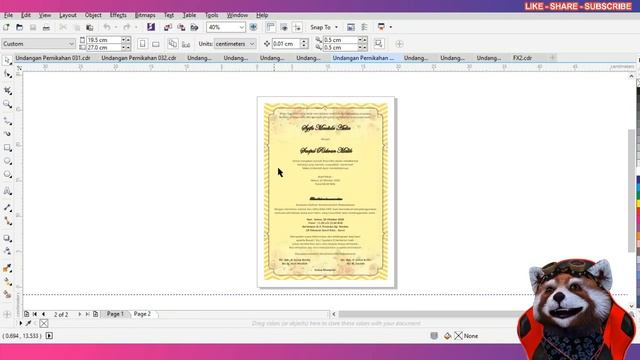Select the Connector tool
Viewport: 640px width, 360px height.
(x=7, y=221)
